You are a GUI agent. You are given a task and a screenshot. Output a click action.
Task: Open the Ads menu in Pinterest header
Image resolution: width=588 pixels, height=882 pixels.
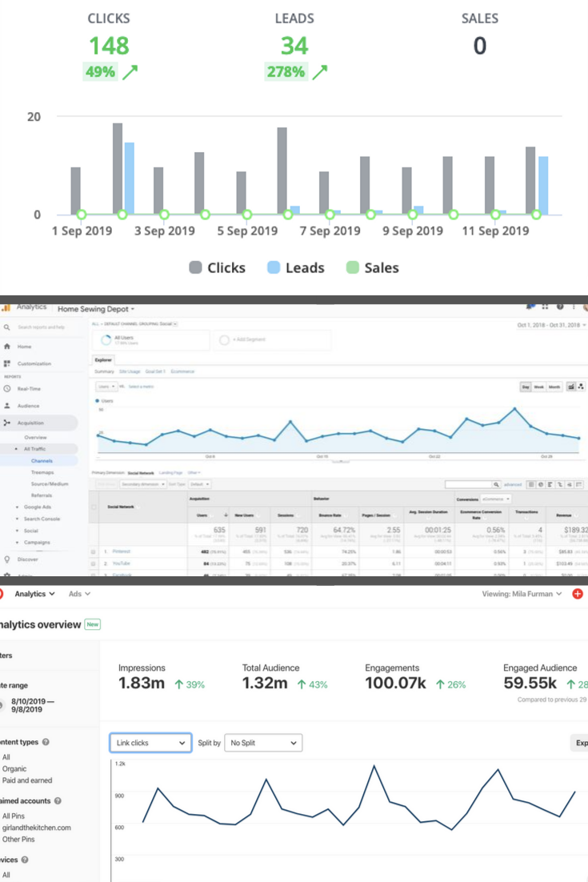click(x=79, y=594)
